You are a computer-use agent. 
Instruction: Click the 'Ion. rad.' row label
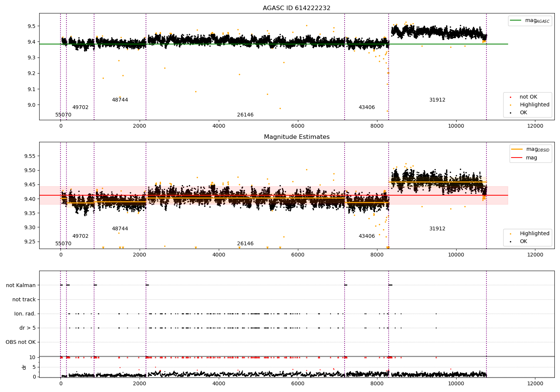[x=25, y=314]
